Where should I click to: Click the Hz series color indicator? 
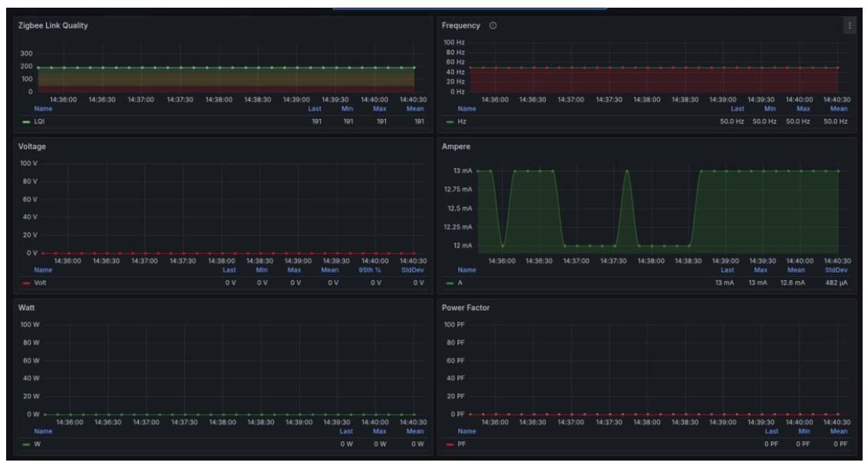[451, 121]
